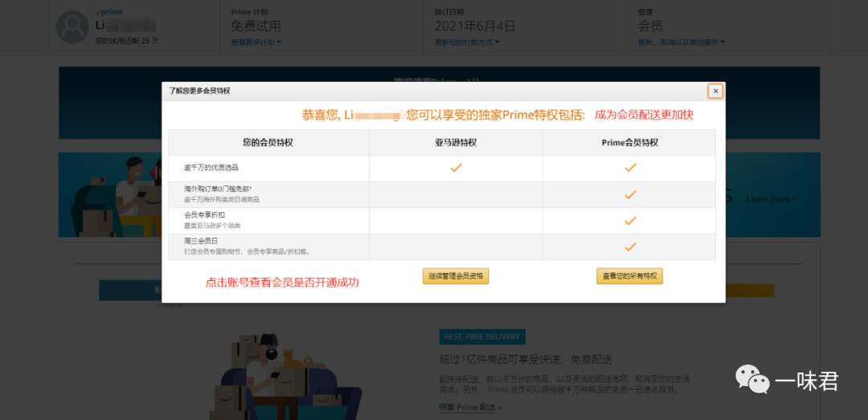Click the 会员 text under 管理
Image resolution: width=868 pixels, height=420 pixels.
(x=650, y=26)
